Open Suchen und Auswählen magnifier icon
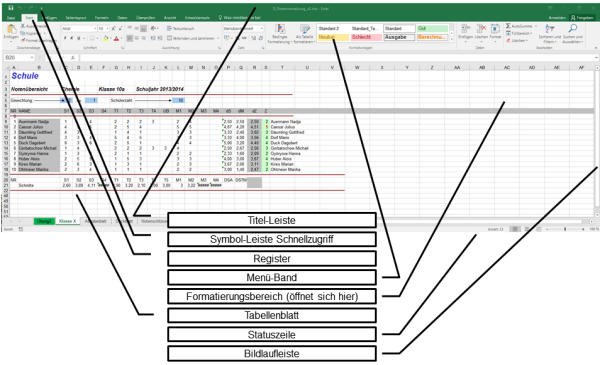This screenshot has height=365, width=600. [x=572, y=28]
